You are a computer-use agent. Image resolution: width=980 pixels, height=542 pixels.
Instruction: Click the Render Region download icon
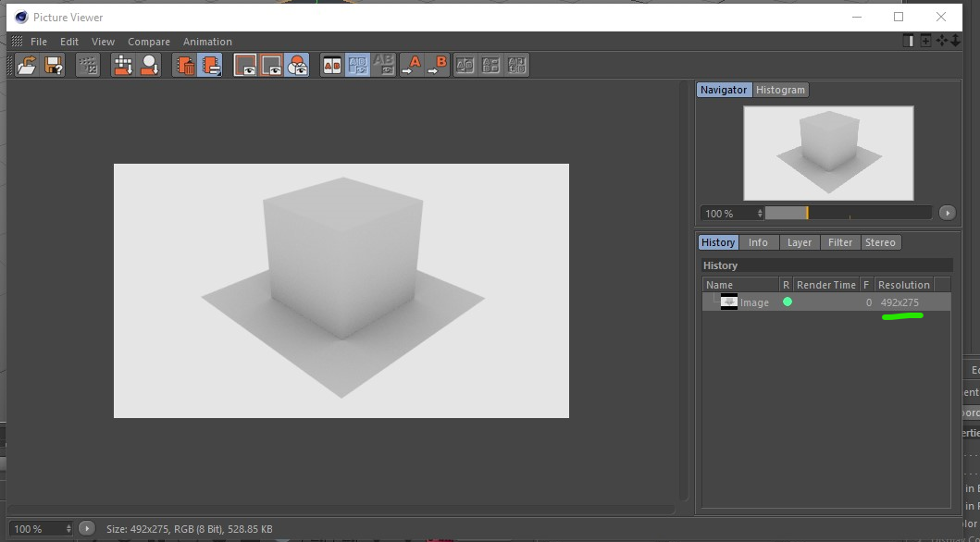click(x=123, y=65)
